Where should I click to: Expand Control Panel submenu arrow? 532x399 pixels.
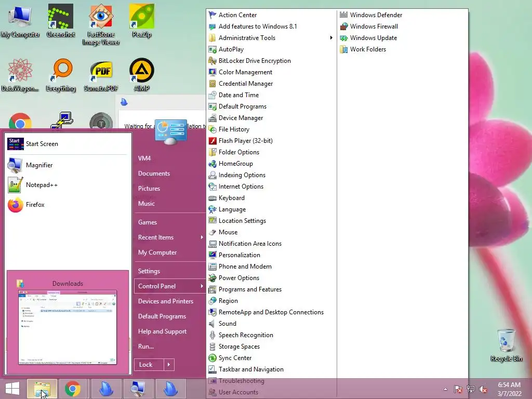pyautogui.click(x=202, y=286)
